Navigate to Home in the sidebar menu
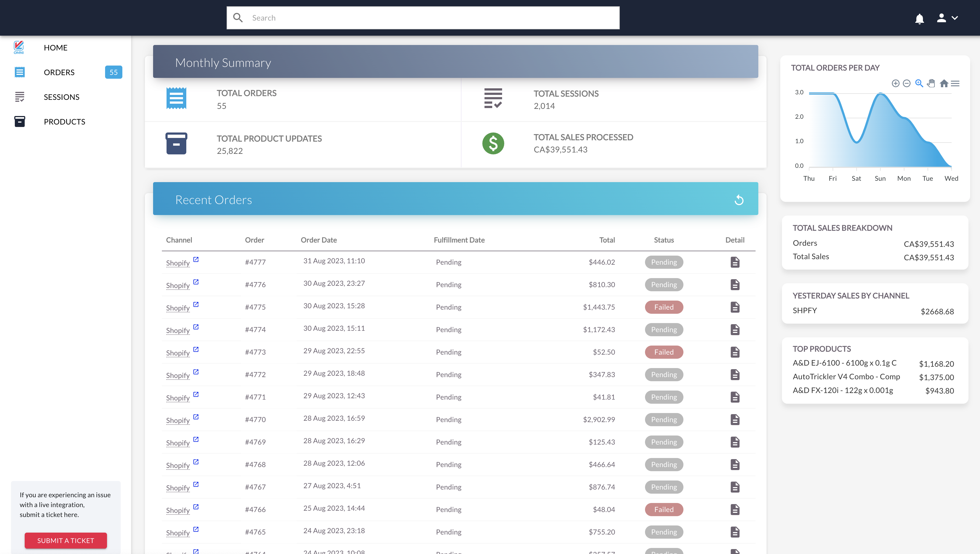Viewport: 980px width, 554px height. pyautogui.click(x=56, y=47)
